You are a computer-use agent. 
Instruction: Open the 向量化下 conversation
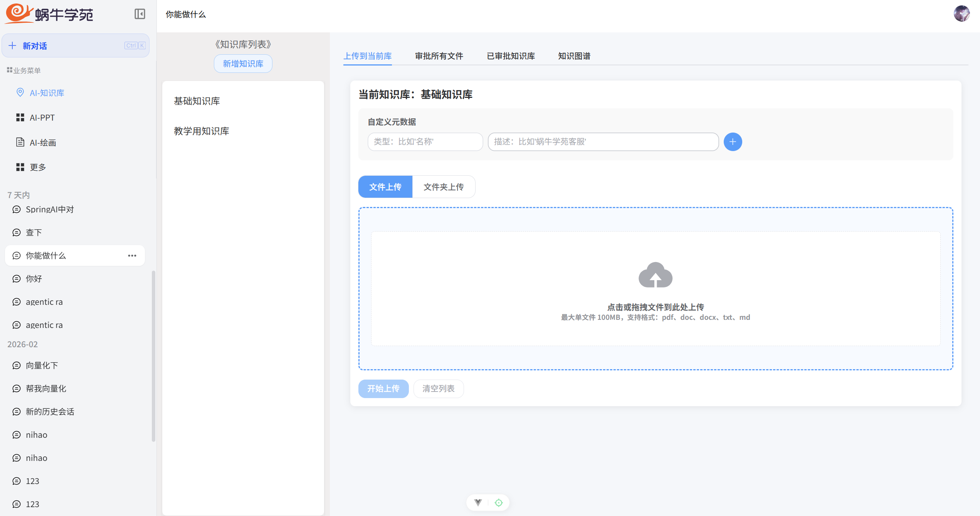(75, 365)
